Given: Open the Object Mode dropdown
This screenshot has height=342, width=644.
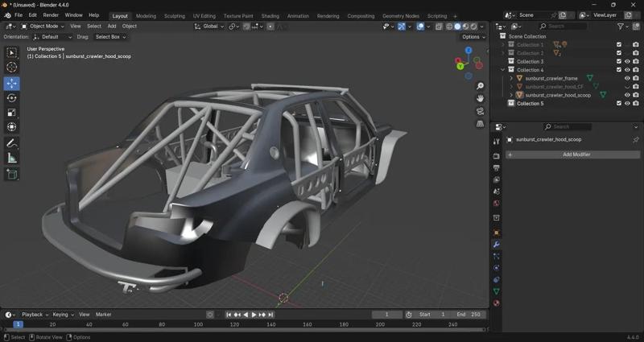Looking at the screenshot, I should coord(42,27).
